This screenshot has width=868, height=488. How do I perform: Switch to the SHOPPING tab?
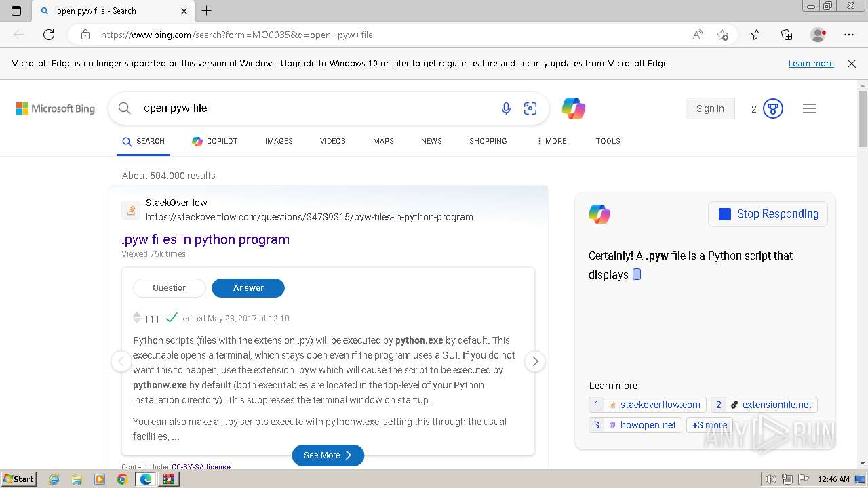[x=488, y=141]
